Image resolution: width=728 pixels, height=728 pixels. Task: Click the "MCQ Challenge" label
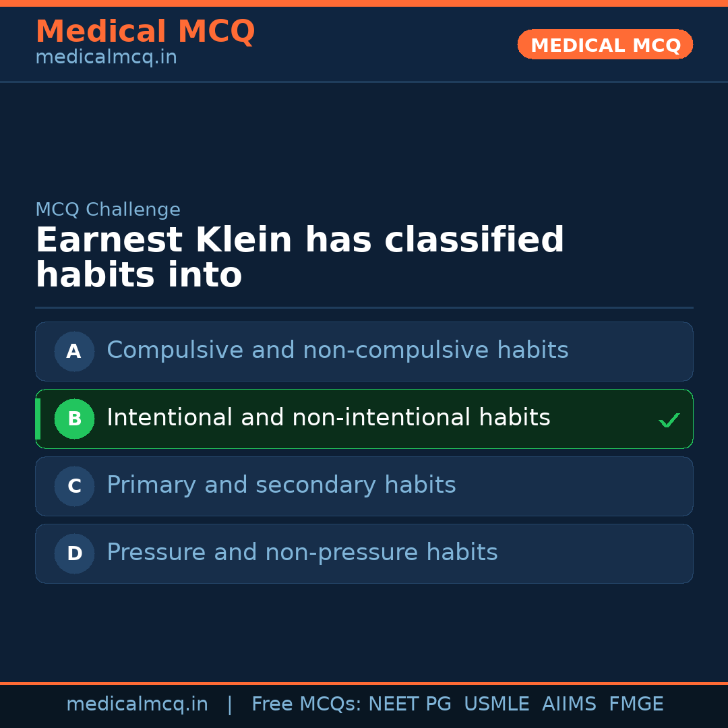tap(108, 210)
